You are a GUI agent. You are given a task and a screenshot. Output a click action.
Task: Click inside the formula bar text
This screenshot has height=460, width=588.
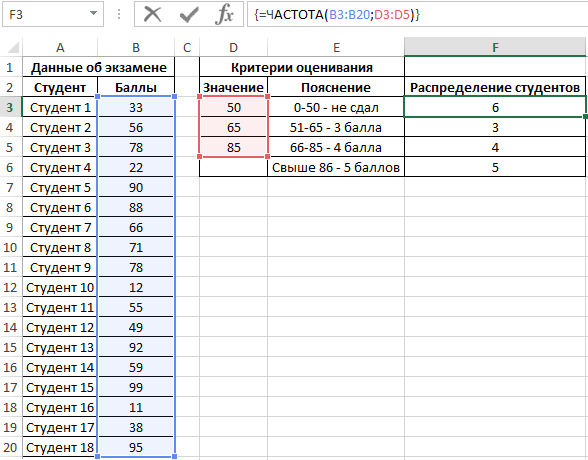pyautogui.click(x=417, y=15)
